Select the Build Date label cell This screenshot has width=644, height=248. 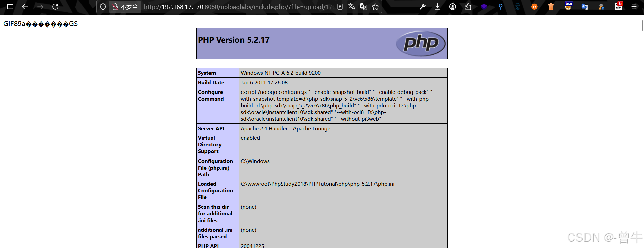click(x=218, y=82)
